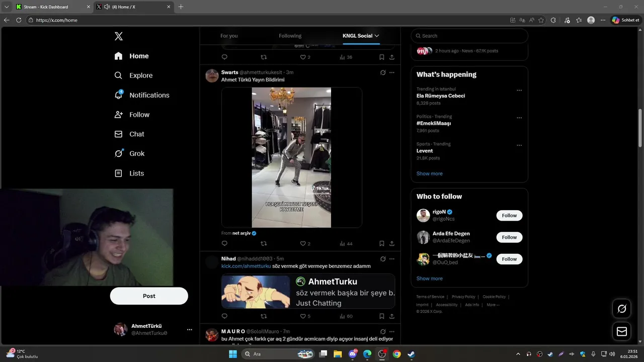View analytics of the Swarts post
The height and width of the screenshot is (362, 644).
(346, 243)
